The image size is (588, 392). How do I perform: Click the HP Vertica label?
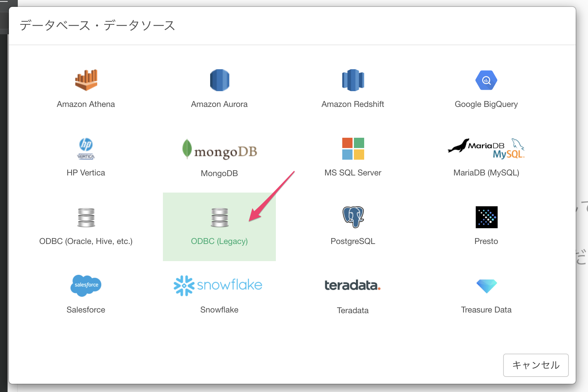pos(86,173)
